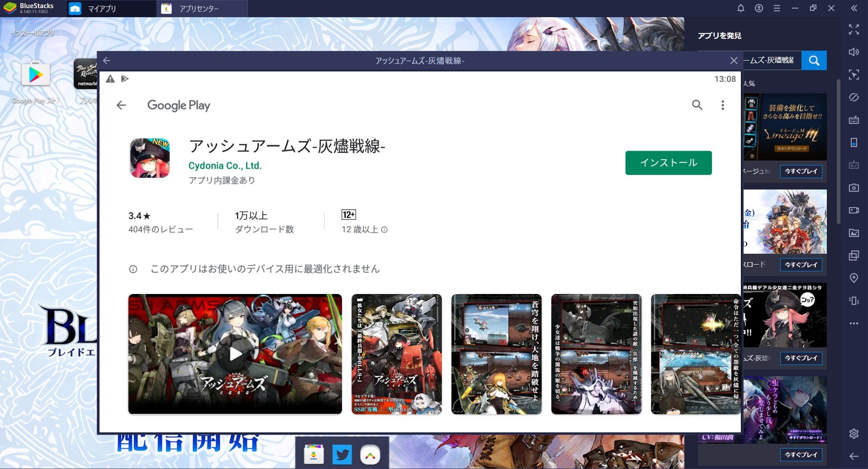Open the 最終兵器 DOLLS screenshot
Viewport: 868px width, 469px height.
coord(397,354)
